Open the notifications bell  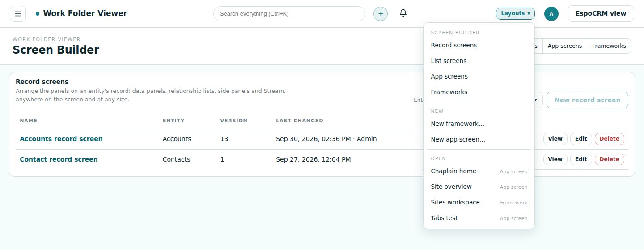(x=403, y=13)
